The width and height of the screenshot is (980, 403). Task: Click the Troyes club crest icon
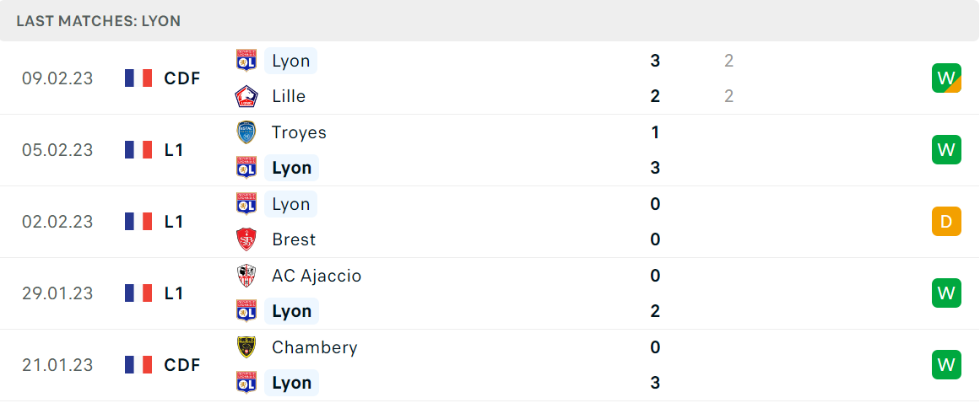pyautogui.click(x=246, y=132)
